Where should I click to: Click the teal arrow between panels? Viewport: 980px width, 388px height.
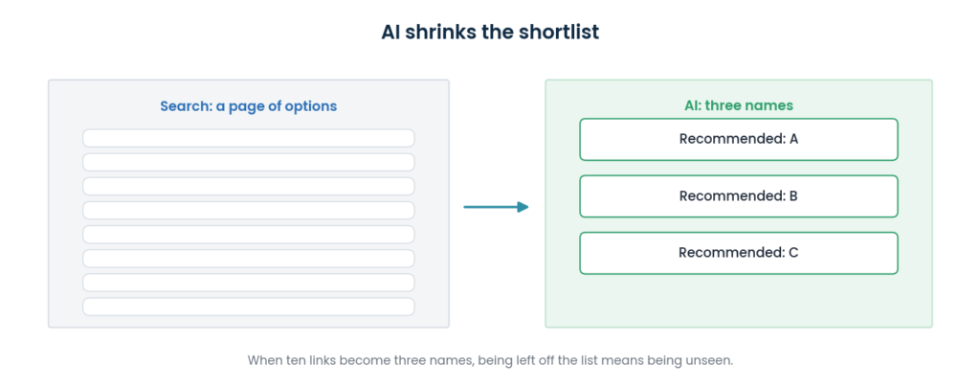[496, 207]
